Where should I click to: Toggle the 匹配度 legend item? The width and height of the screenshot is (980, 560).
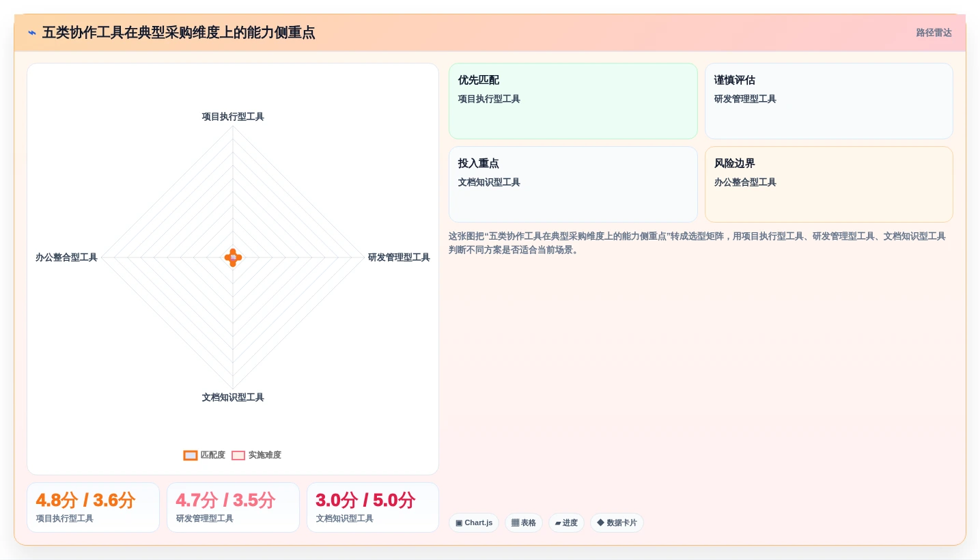click(204, 455)
